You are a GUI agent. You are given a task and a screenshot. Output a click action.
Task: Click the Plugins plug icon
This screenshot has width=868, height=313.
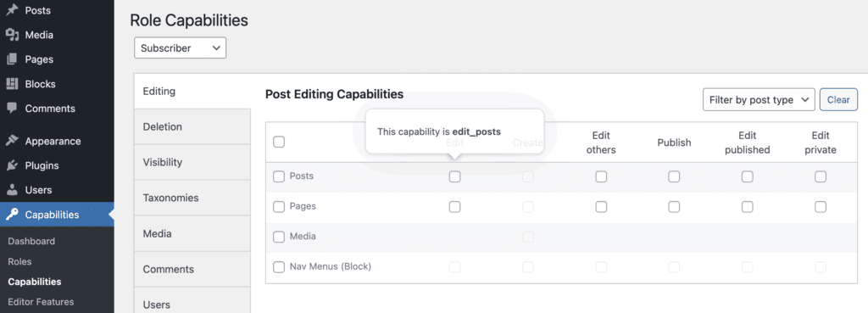click(12, 165)
